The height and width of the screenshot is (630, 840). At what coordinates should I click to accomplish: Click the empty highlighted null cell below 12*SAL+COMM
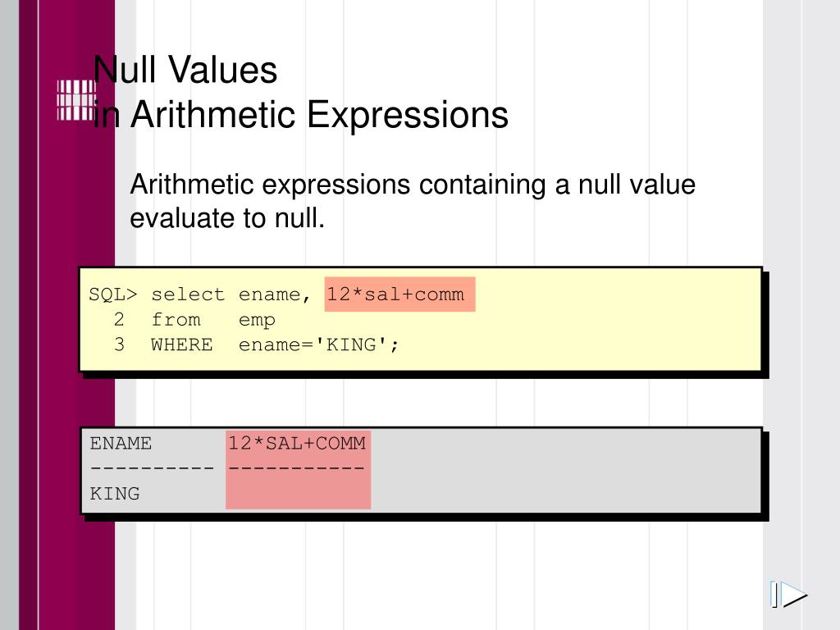pyautogui.click(x=297, y=494)
